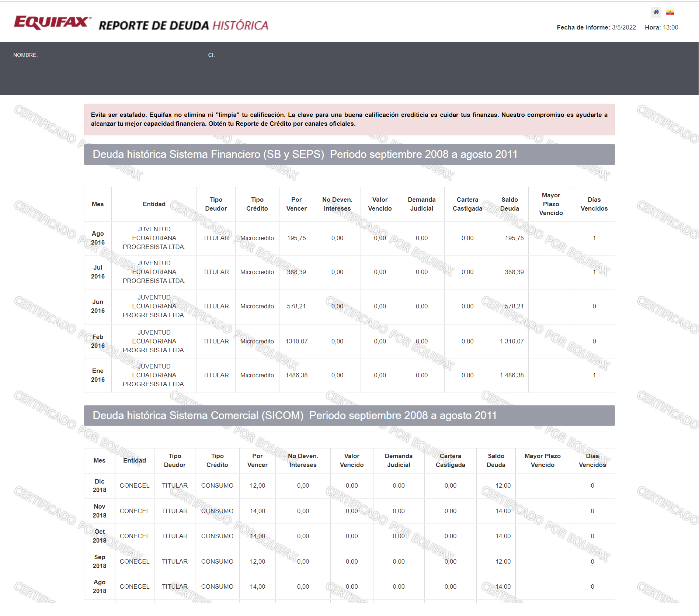The image size is (699, 616).
Task: Click the 'Días Vencidos' header in the Financiero table
Action: tap(594, 204)
